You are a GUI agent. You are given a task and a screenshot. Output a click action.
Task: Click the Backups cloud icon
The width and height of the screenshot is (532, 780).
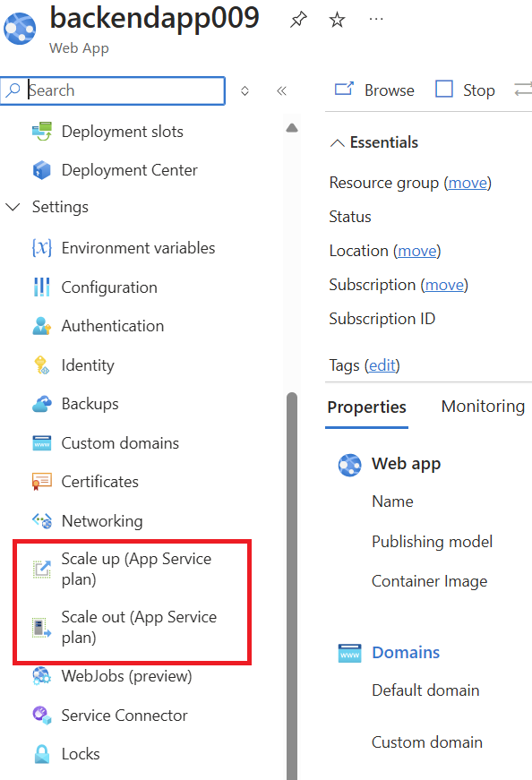pyautogui.click(x=42, y=404)
